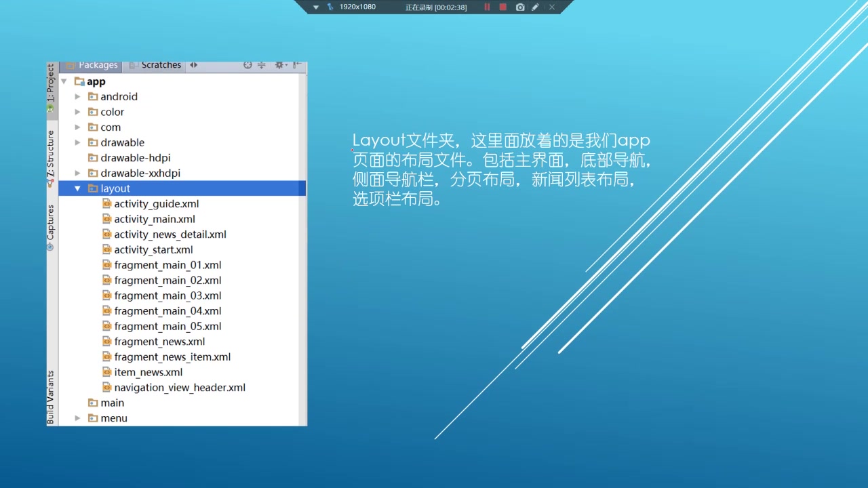
Task: Click the navigation_view_header.xml file icon
Action: click(106, 388)
